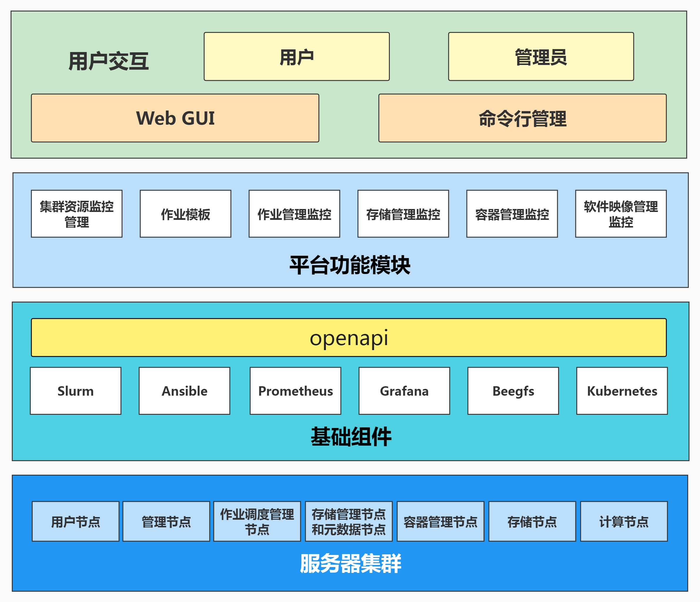700x602 pixels.
Task: Click the Grafana component box
Action: pyautogui.click(x=404, y=391)
